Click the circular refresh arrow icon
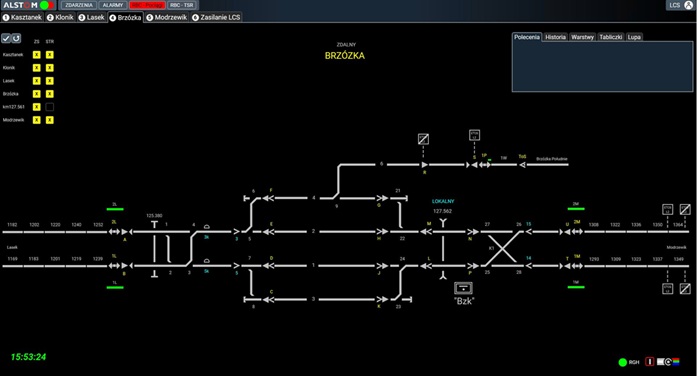Screen dimensions: 697x376 coord(16,38)
